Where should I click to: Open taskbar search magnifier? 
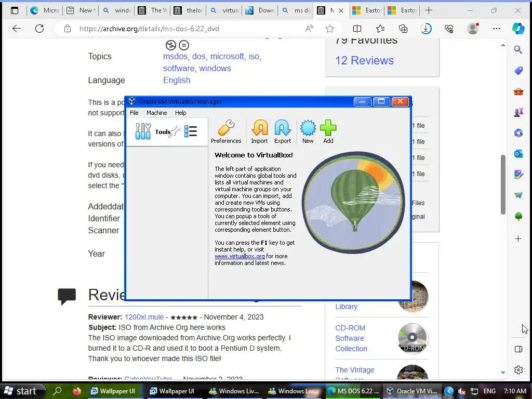[58, 391]
